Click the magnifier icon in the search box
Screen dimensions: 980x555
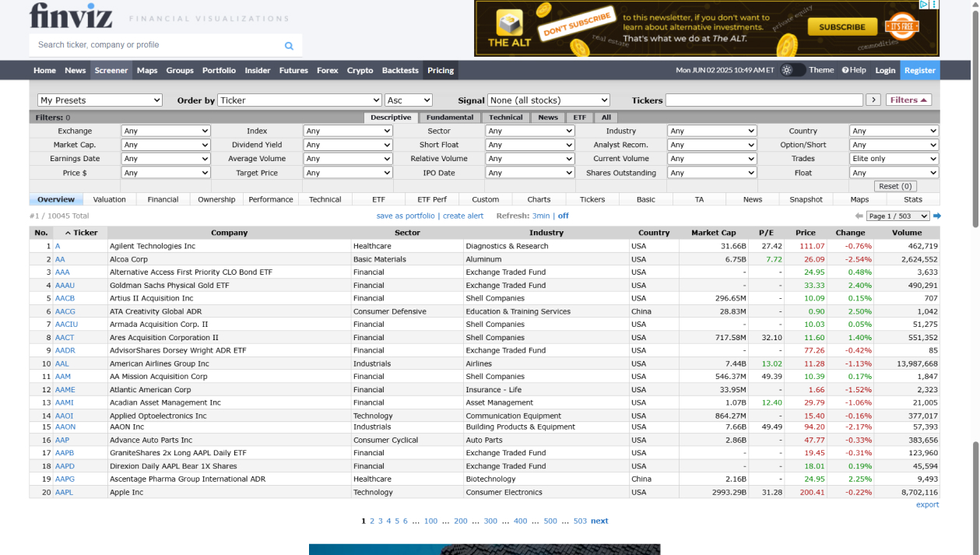pyautogui.click(x=289, y=46)
